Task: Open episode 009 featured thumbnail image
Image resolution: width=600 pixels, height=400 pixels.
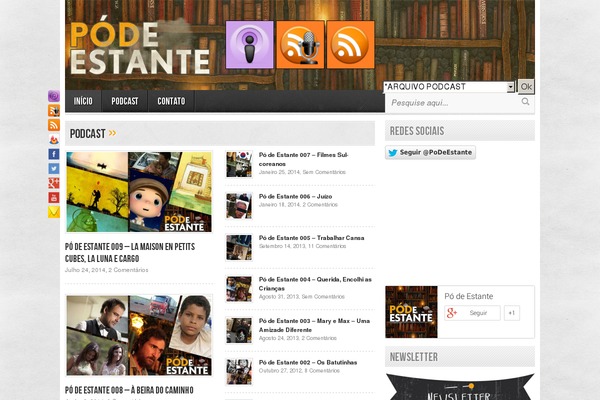Action: tap(139, 192)
